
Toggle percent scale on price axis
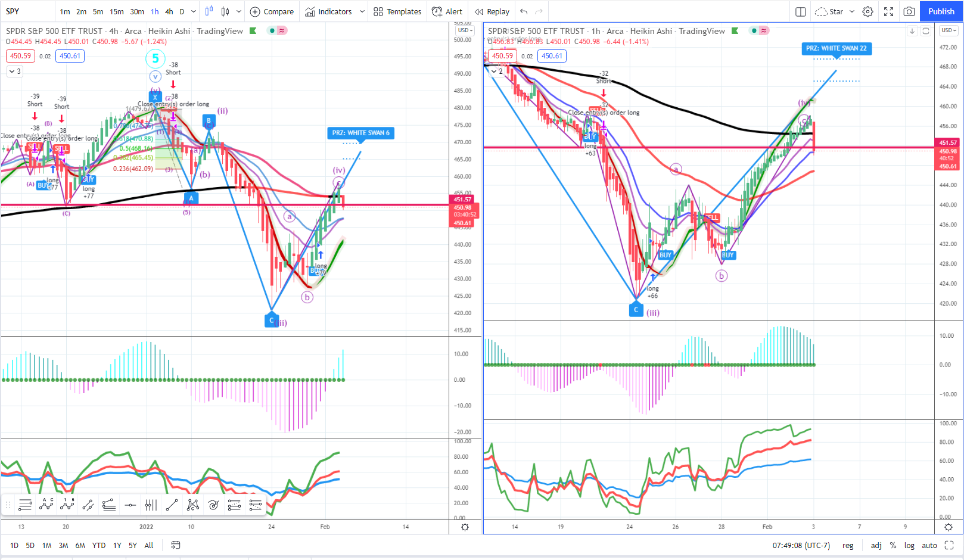893,545
